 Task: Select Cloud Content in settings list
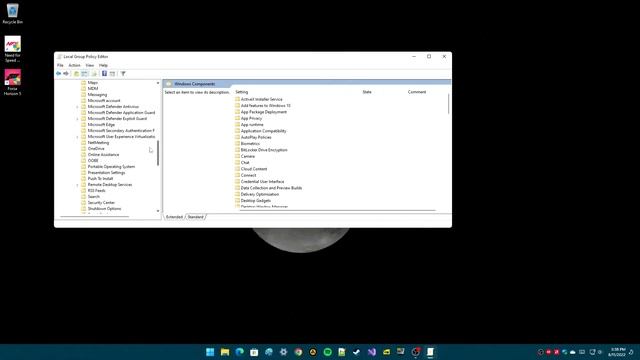[253, 169]
